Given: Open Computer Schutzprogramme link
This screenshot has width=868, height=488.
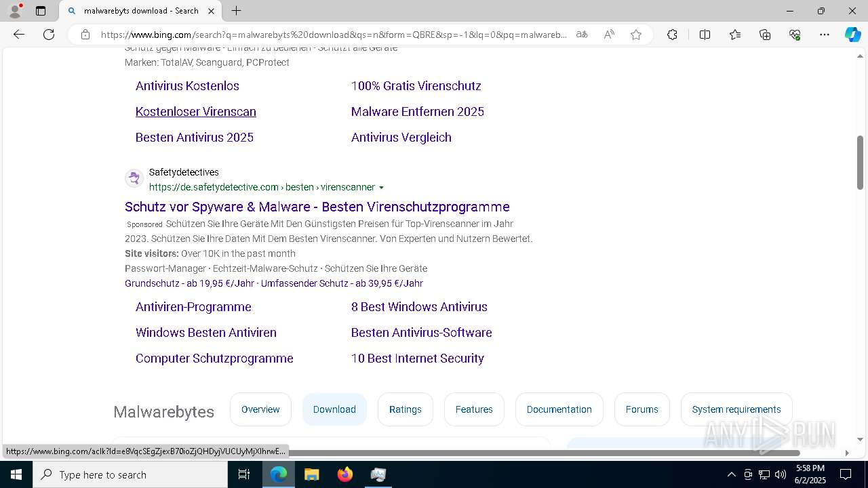Looking at the screenshot, I should [214, 359].
